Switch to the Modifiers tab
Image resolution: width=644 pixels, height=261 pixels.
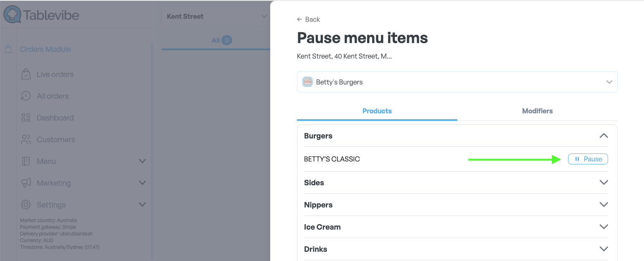click(x=537, y=111)
